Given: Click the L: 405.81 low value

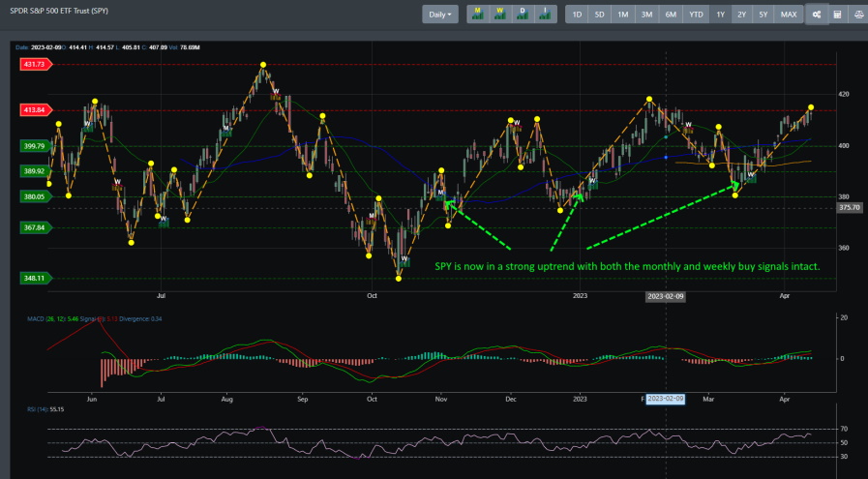Looking at the screenshot, I should 129,47.
